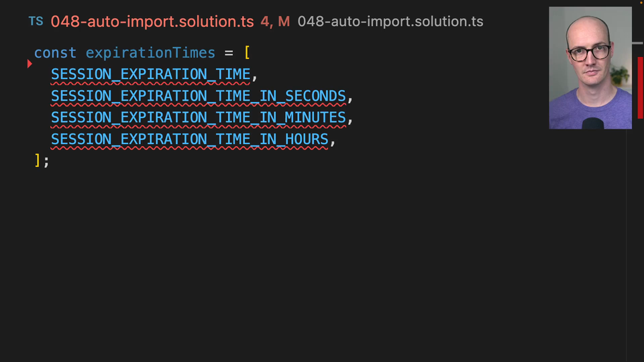Click the SESSION_EXPIRATION_TIME identifier

click(150, 74)
